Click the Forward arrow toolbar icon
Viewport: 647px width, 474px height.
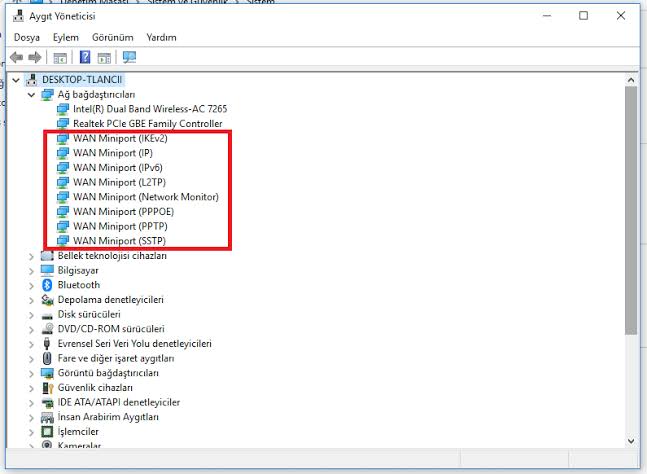35,57
